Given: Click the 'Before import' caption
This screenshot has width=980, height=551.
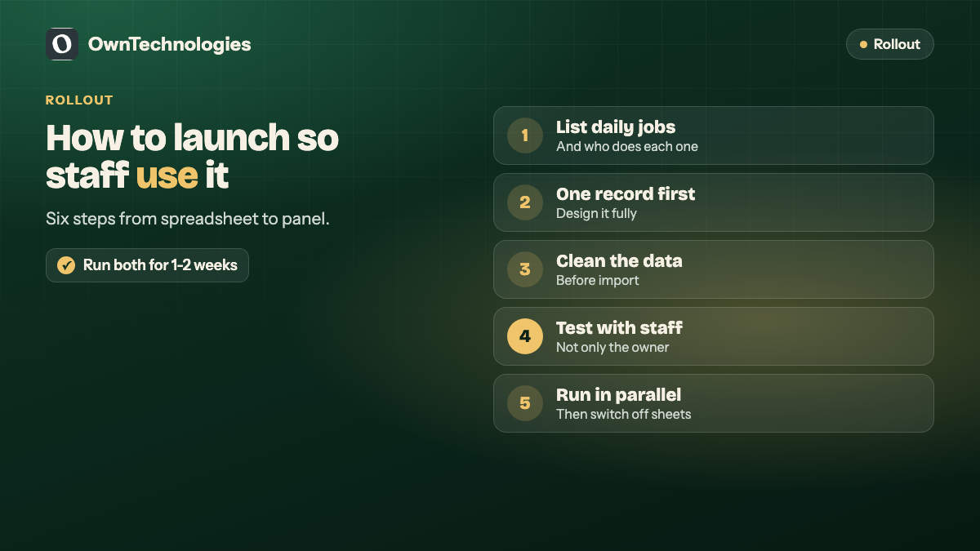Looking at the screenshot, I should 598,281.
